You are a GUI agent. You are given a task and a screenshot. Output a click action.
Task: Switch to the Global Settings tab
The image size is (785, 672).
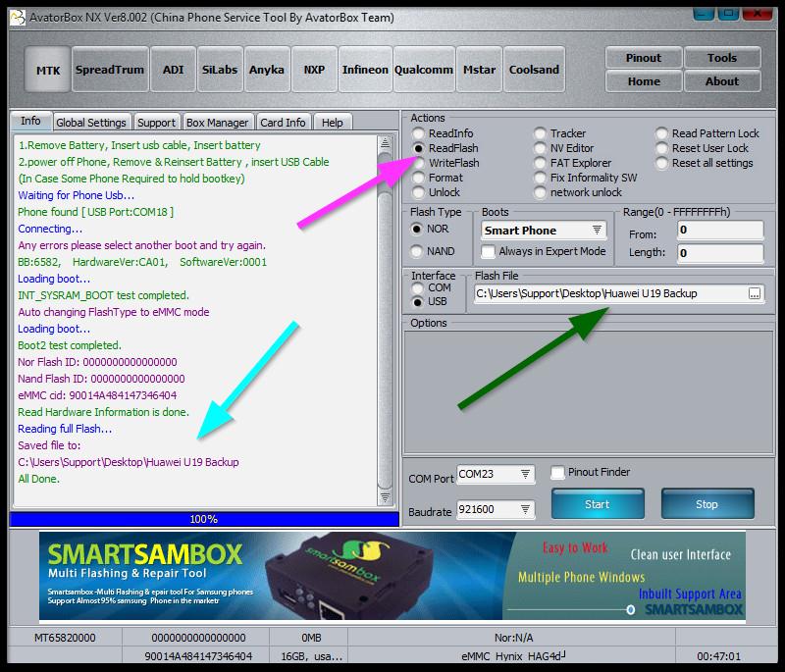point(91,123)
